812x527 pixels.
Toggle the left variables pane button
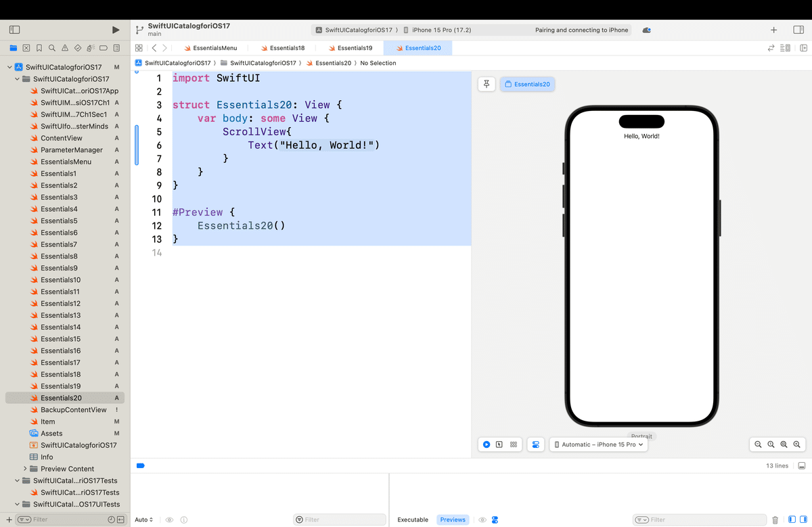click(792, 520)
